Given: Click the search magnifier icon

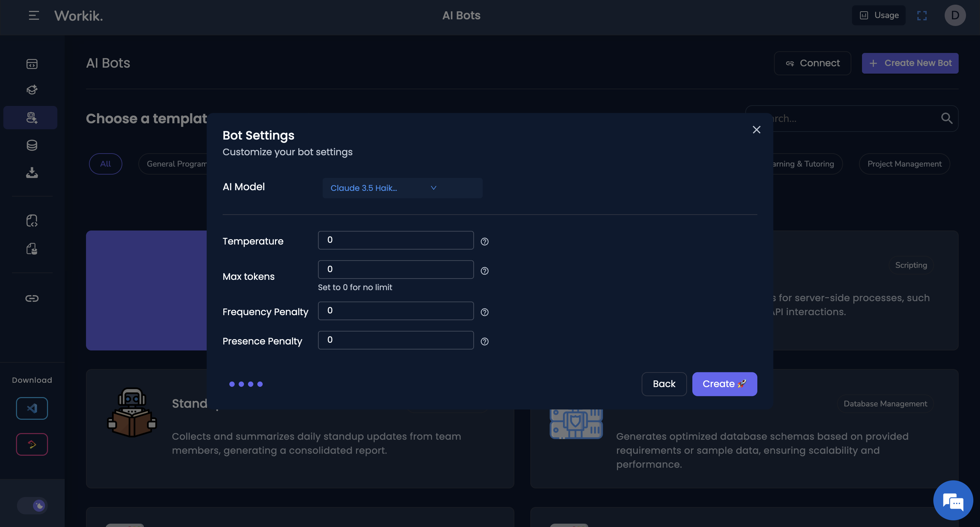Looking at the screenshot, I should tap(947, 119).
